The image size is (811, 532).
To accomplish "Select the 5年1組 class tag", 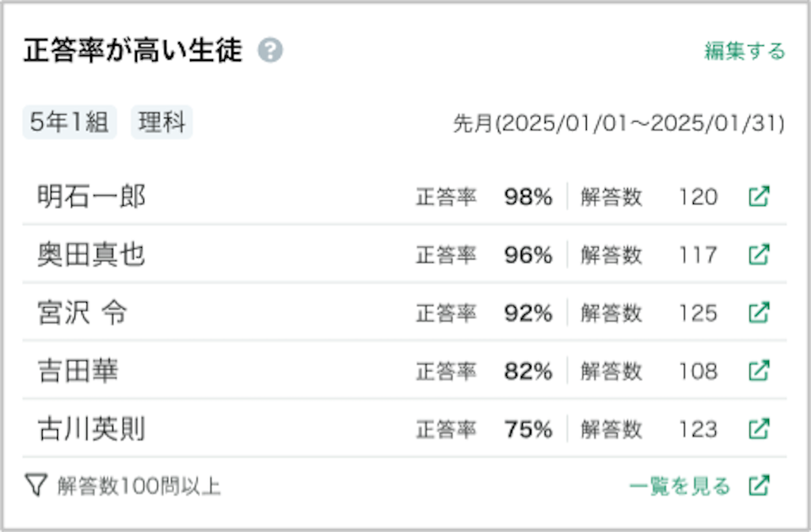I will pyautogui.click(x=70, y=123).
